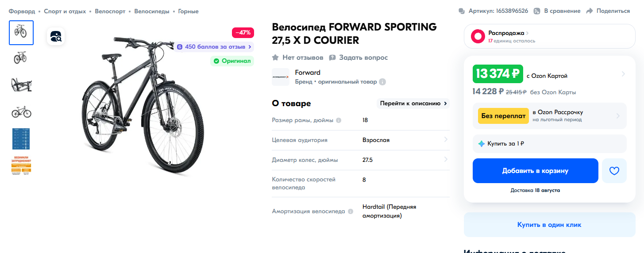The width and height of the screenshot is (644, 253).
Task: Click info icon beside Размер рамы
Action: click(x=339, y=120)
